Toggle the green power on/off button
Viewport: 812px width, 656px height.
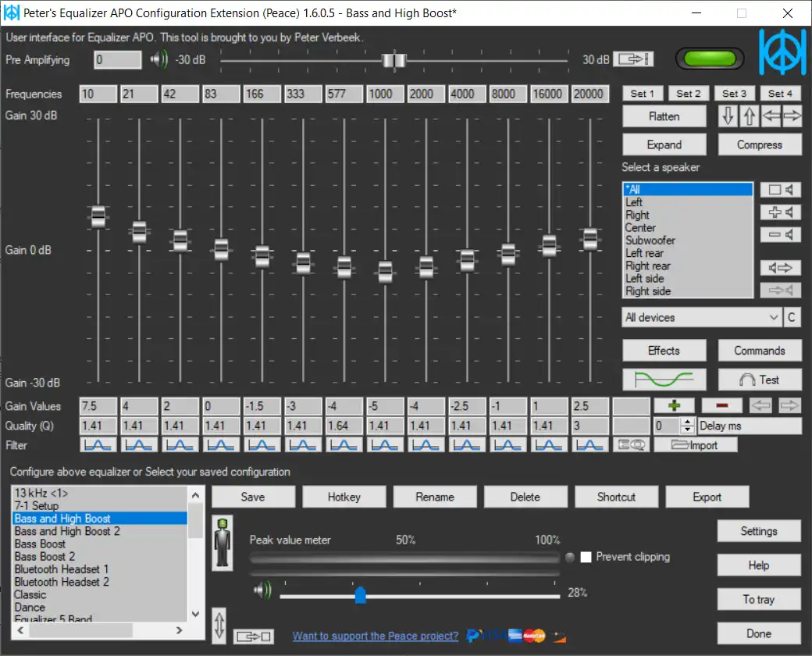click(x=710, y=59)
